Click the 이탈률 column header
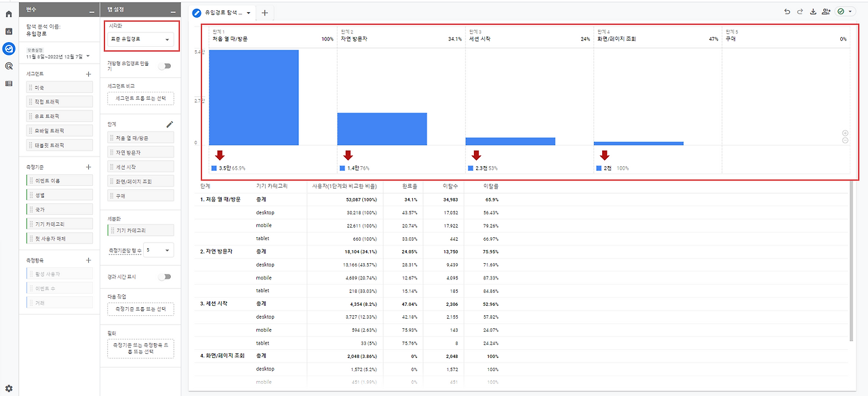The width and height of the screenshot is (868, 396). 491,185
